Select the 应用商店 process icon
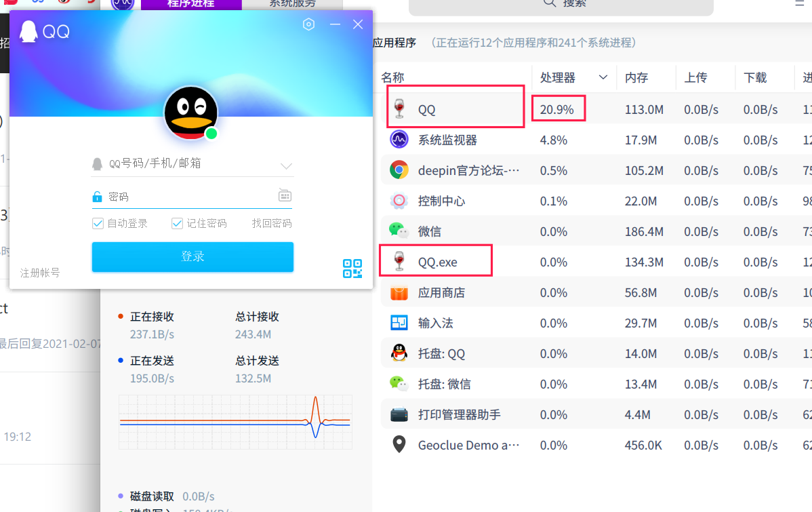Screen dimensions: 812x512 tap(399, 293)
